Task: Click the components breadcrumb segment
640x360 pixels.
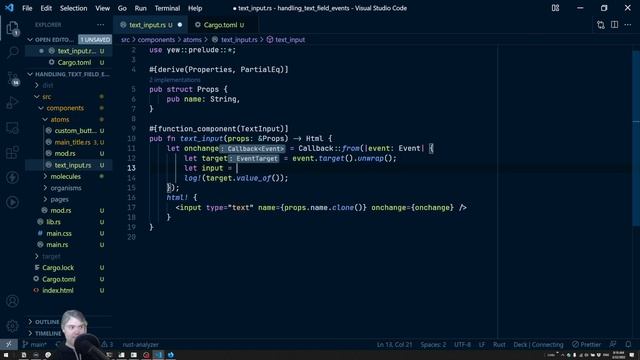Action: click(x=156, y=40)
